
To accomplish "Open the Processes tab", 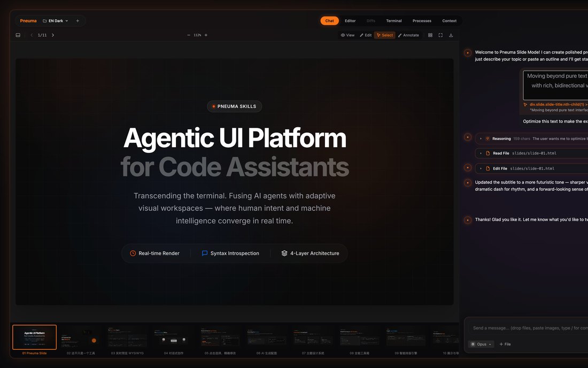I will (x=422, y=21).
